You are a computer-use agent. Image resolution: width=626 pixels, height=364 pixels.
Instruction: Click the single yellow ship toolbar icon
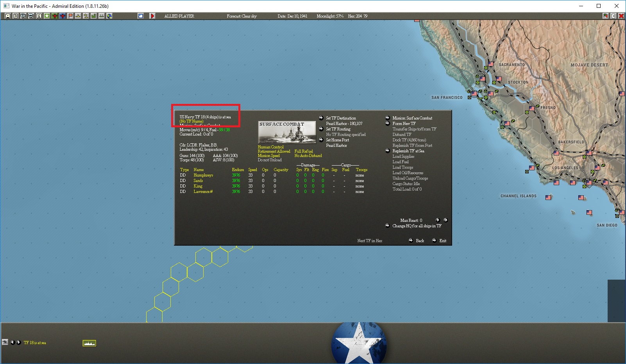78,16
